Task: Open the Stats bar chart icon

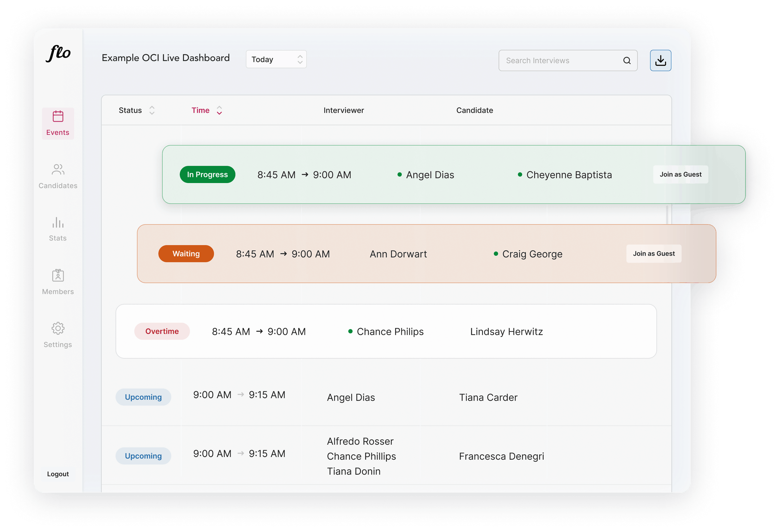Action: tap(58, 223)
